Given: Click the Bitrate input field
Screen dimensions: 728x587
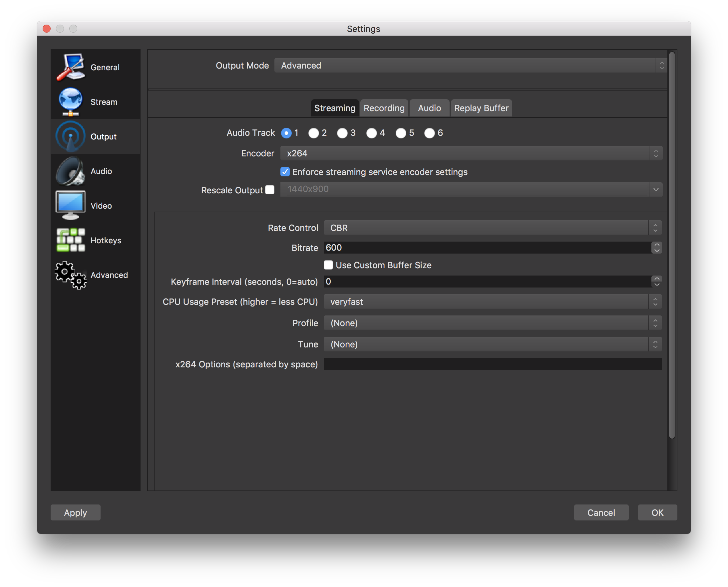Looking at the screenshot, I should click(x=487, y=248).
